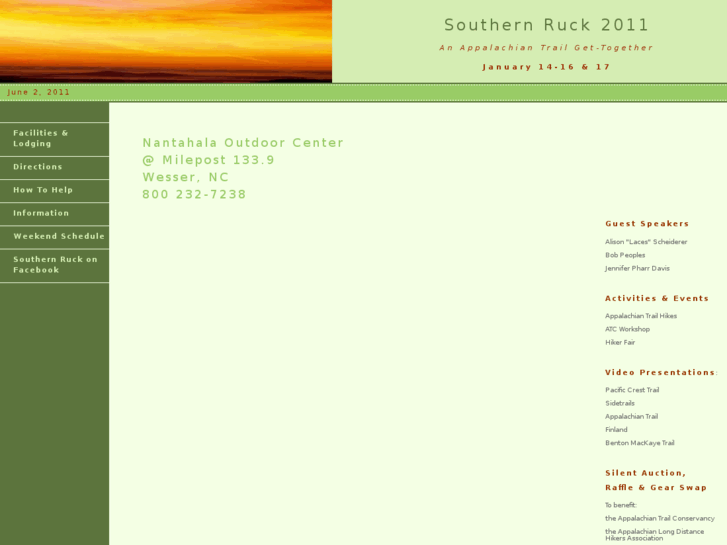Select Appalachian Trail video entry

631,417
